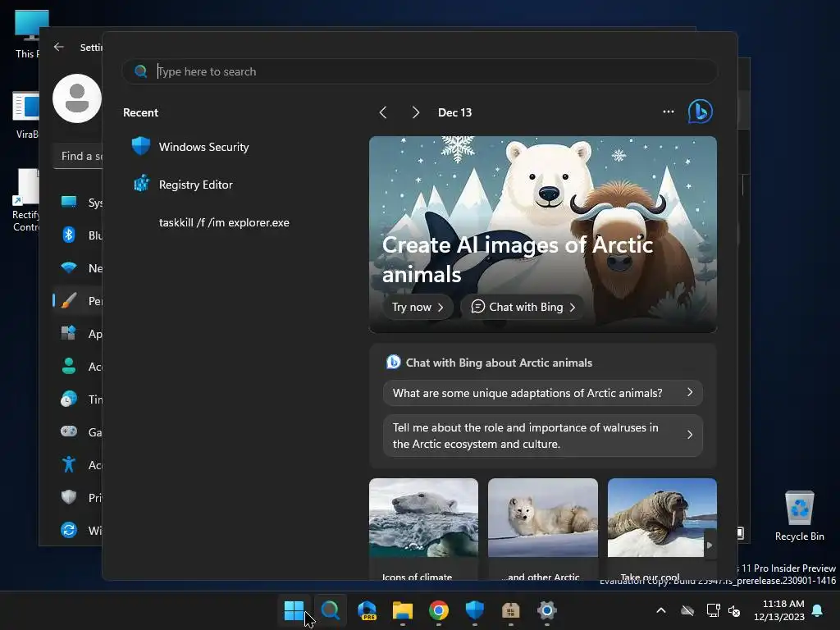Click the Type here to search field
The height and width of the screenshot is (630, 840).
point(419,71)
